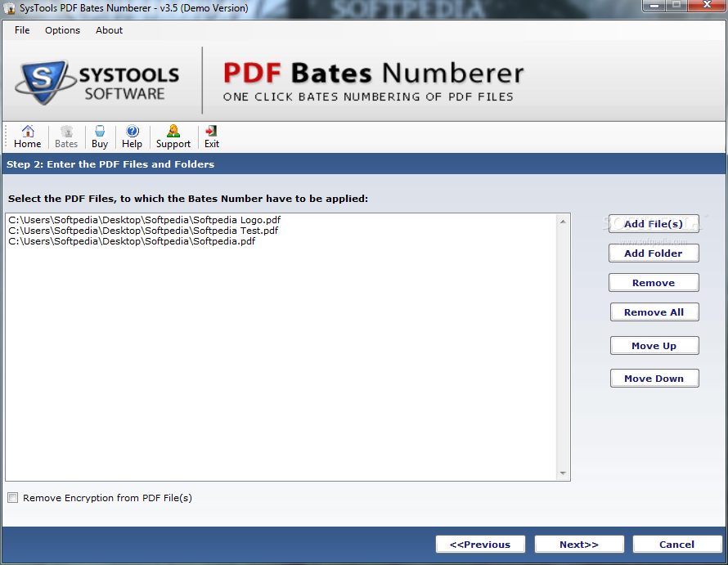Minimize the Bates Numberer window
Viewport: 728px width, 565px height.
[x=654, y=5]
